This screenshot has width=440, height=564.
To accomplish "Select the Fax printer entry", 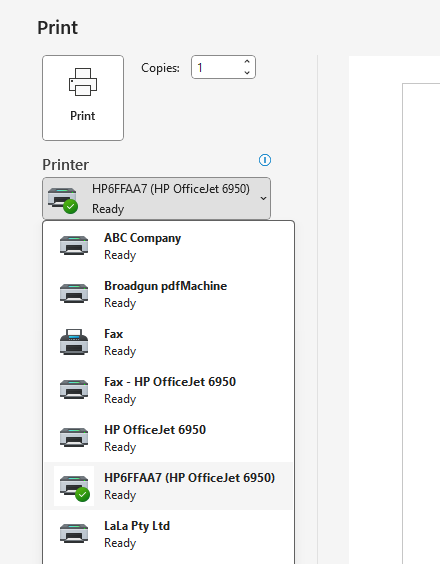I will 169,342.
